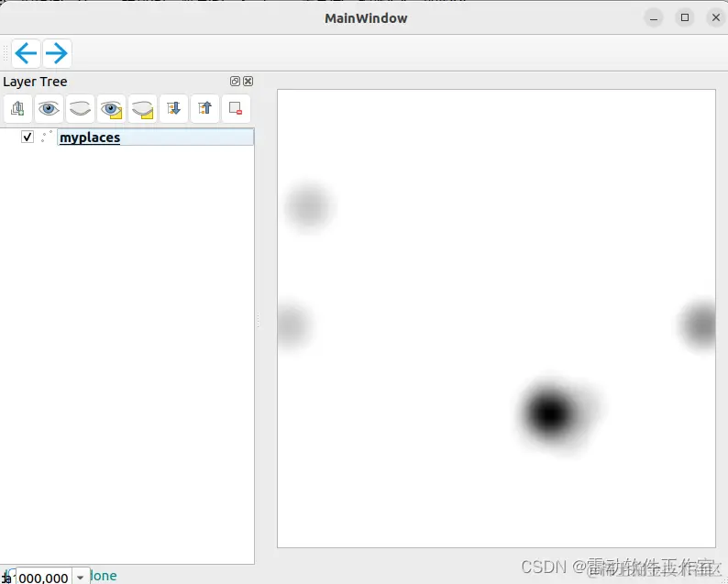The width and height of the screenshot is (728, 584).
Task: Open the scale dropdown arrow in status bar
Action: pos(81,578)
